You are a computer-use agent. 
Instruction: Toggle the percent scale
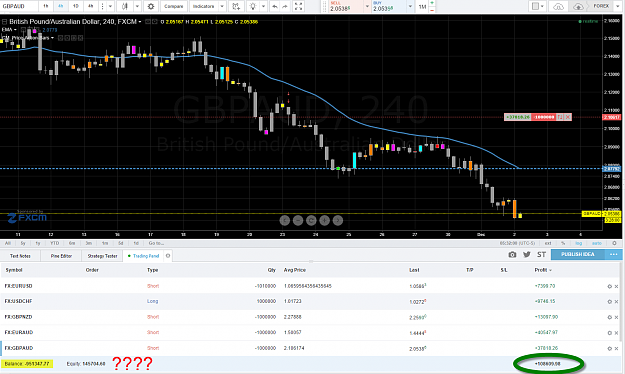pyautogui.click(x=563, y=243)
